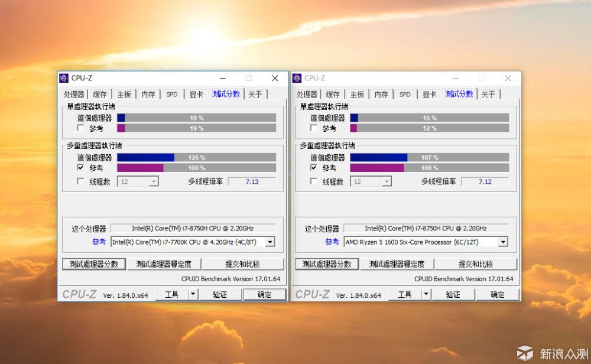Open thread count dropdown in right window
591x364 pixels.
point(387,181)
